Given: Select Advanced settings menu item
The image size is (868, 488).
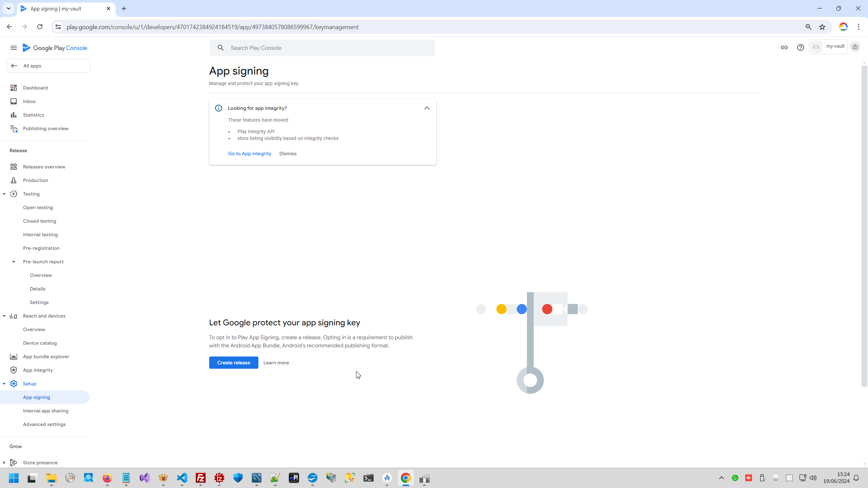Looking at the screenshot, I should coord(44,424).
